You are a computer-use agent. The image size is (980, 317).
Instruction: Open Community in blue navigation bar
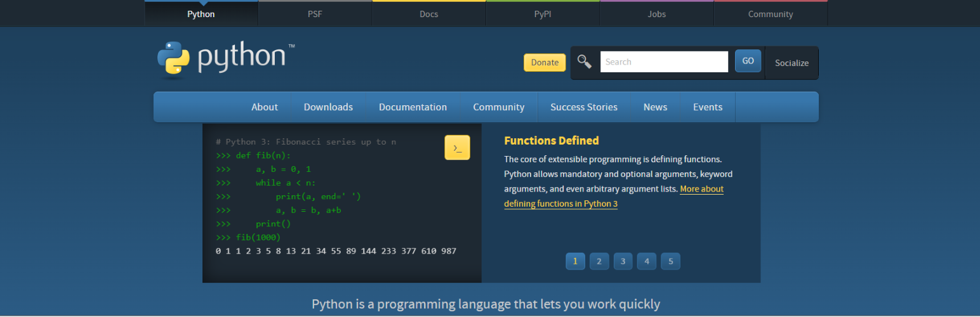pos(499,107)
